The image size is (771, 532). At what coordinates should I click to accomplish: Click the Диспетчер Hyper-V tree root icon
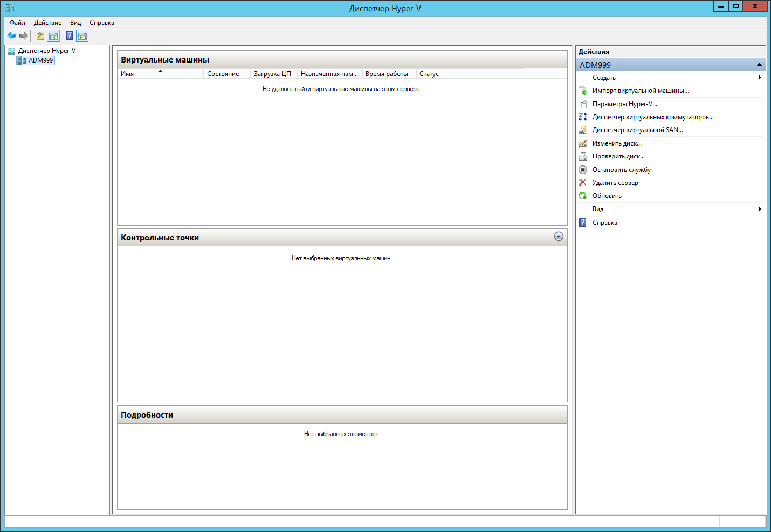pos(11,51)
